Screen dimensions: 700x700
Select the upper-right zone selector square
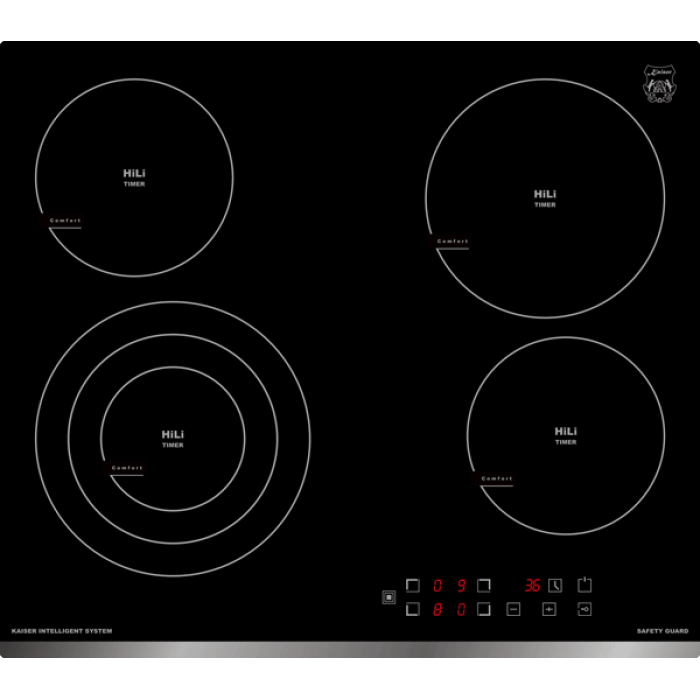483,586
